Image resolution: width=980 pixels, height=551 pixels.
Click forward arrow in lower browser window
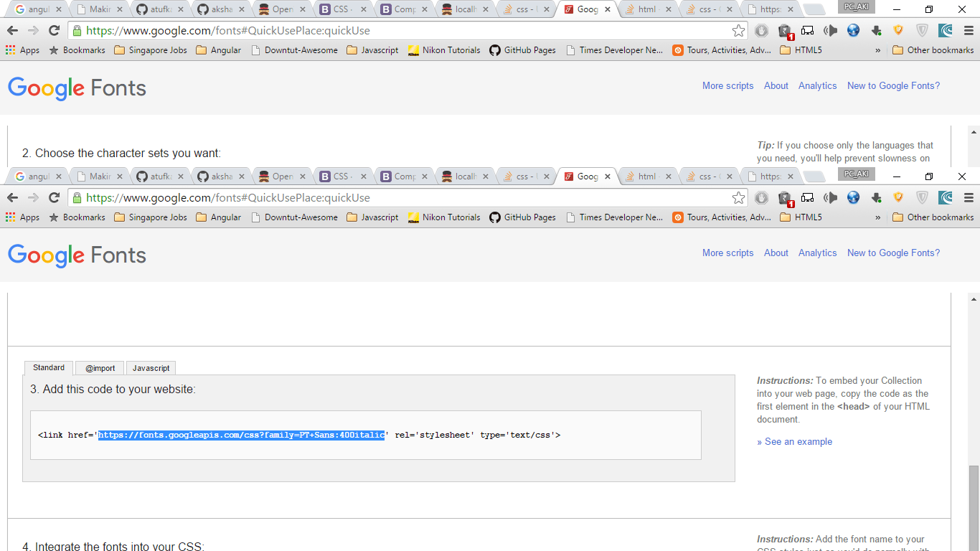pyautogui.click(x=33, y=198)
